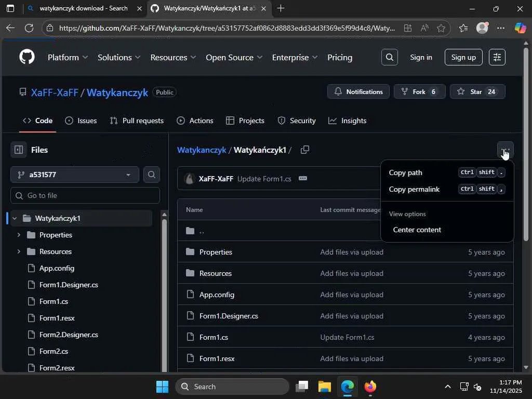
Task: Expand Properties folder in file tree
Action: point(19,235)
